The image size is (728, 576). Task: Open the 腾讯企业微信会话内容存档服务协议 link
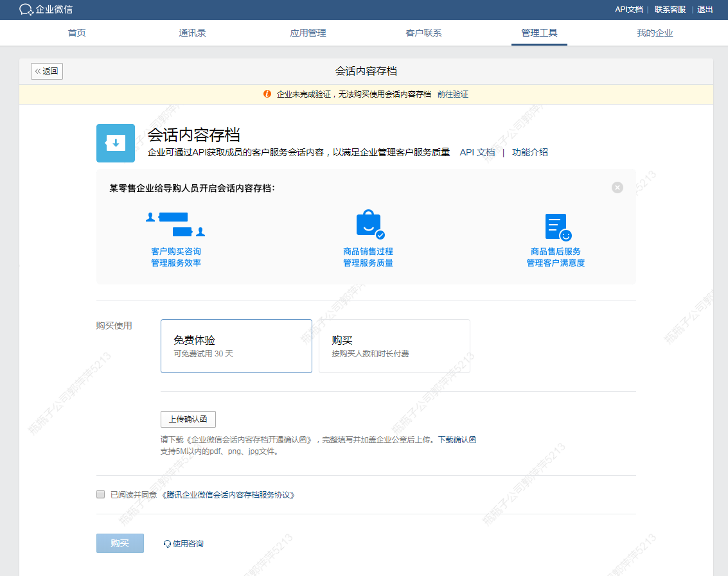point(228,495)
